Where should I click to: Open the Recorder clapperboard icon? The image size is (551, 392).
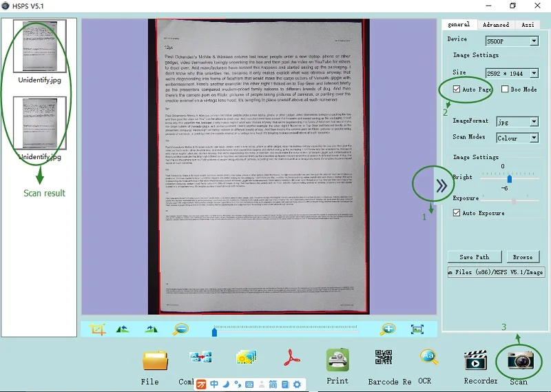[475, 360]
